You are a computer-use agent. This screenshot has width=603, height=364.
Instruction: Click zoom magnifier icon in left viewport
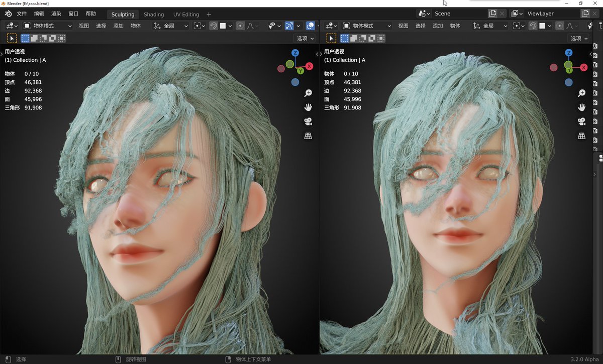click(x=308, y=93)
